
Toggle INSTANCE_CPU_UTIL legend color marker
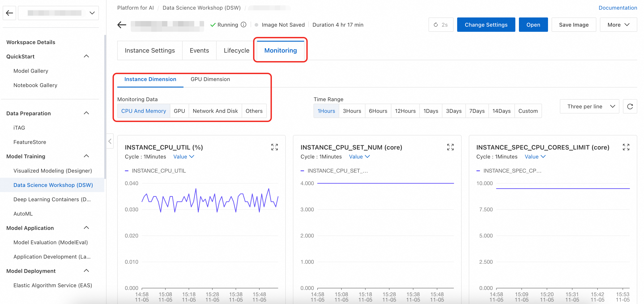coord(127,171)
